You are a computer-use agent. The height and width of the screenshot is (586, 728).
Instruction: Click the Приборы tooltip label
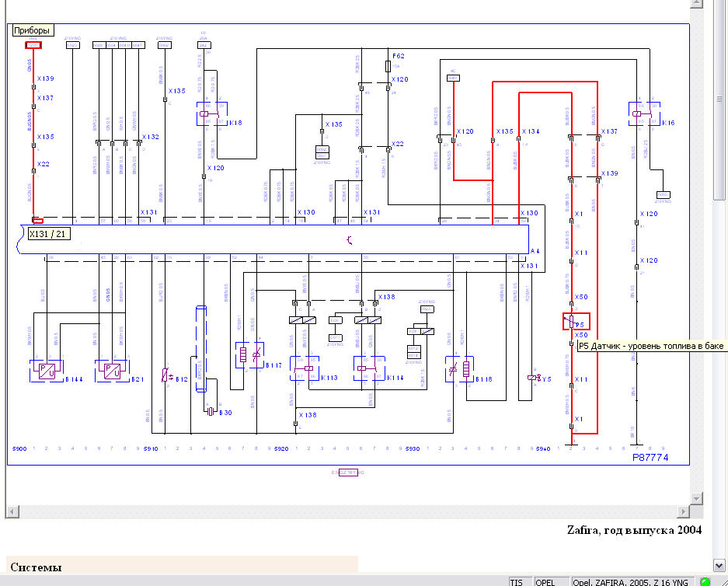[32, 30]
